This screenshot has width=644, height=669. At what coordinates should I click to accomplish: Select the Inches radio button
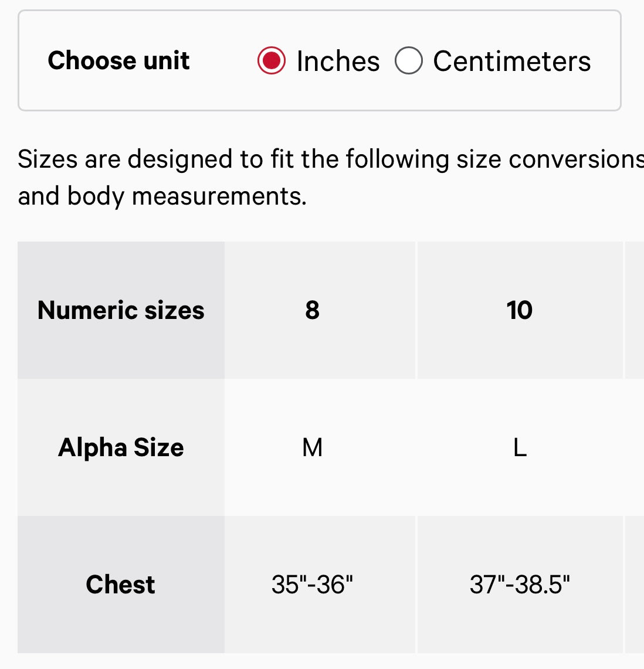coord(272,61)
